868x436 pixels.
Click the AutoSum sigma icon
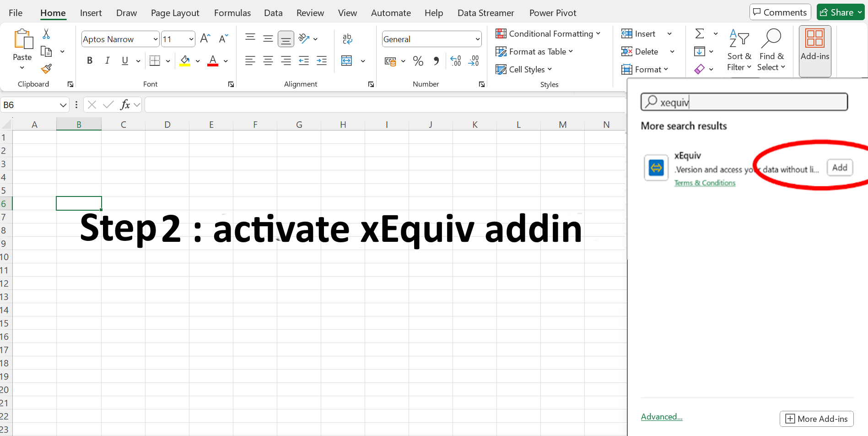pyautogui.click(x=700, y=34)
